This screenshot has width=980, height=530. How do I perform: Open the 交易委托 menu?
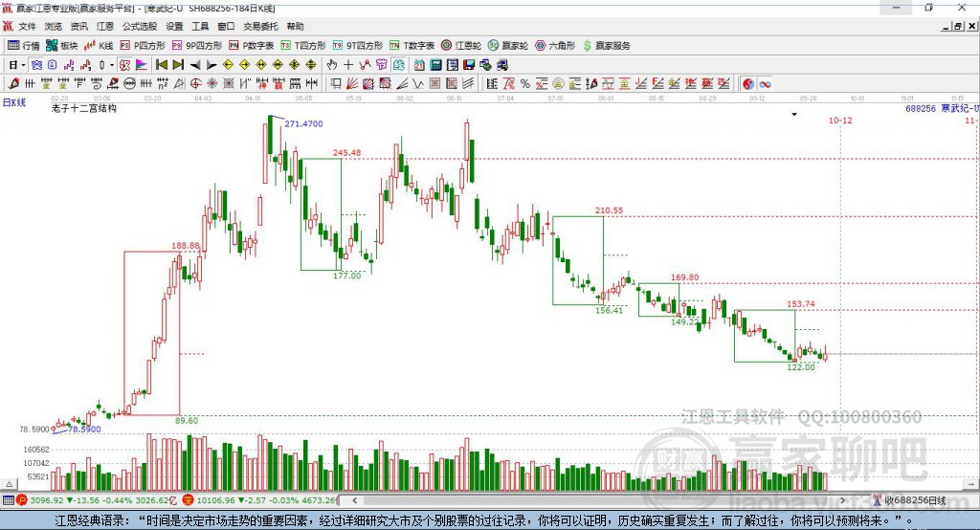(x=260, y=26)
